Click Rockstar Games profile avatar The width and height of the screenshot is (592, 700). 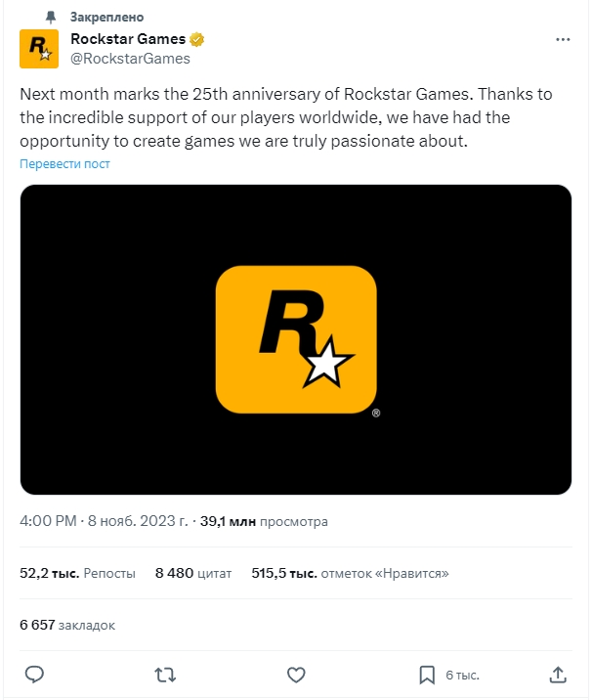click(38, 49)
